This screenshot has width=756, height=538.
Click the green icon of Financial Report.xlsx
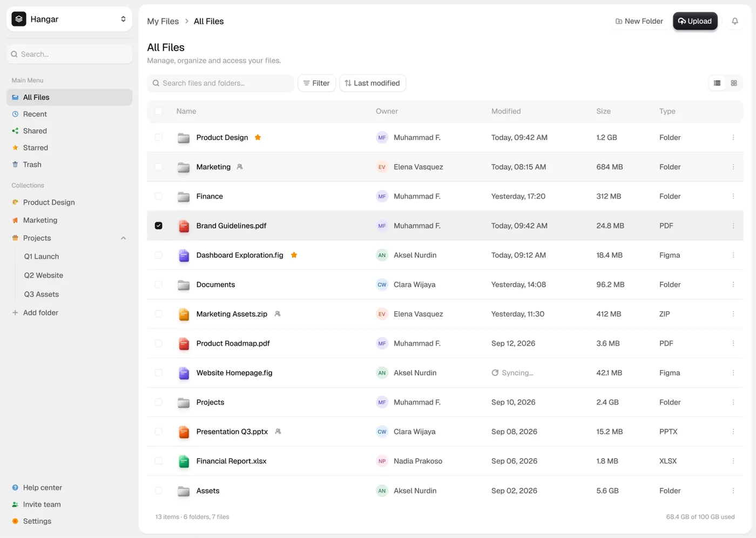184,461
